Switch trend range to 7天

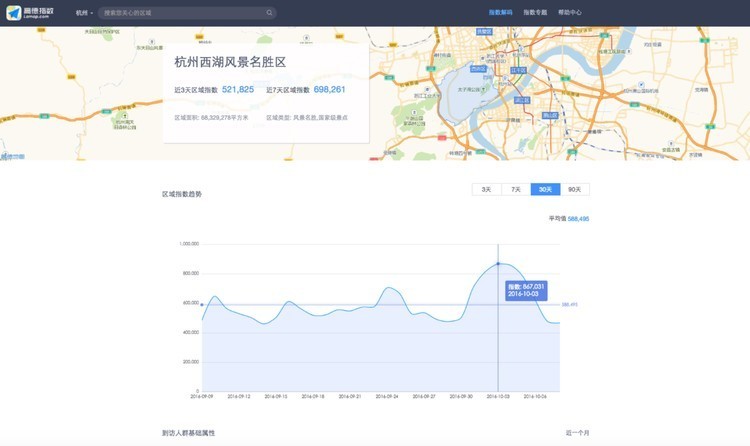click(x=516, y=190)
